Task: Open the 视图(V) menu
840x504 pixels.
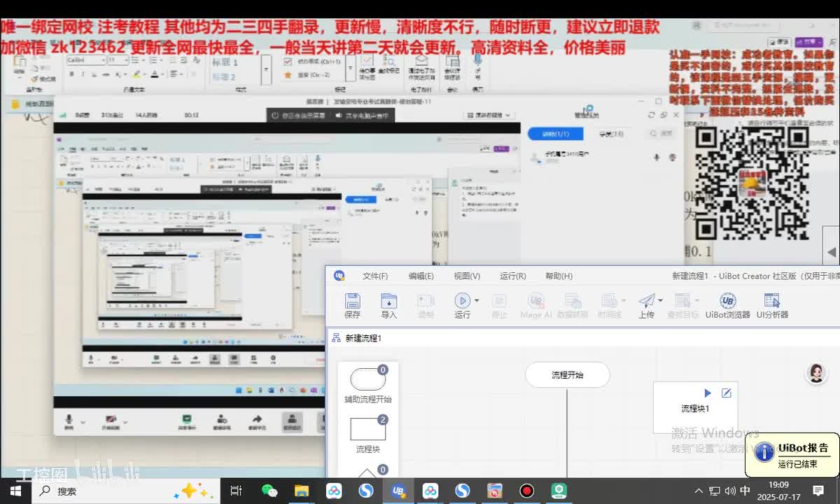Action: tap(467, 276)
